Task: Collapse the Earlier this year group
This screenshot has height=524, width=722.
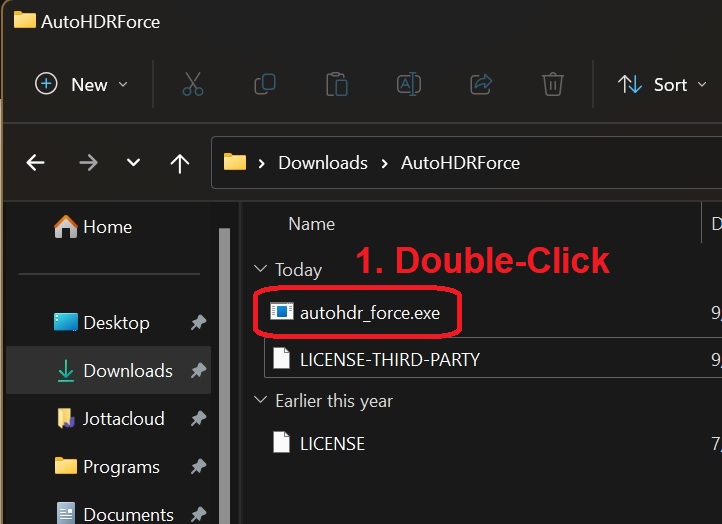Action: pos(261,401)
